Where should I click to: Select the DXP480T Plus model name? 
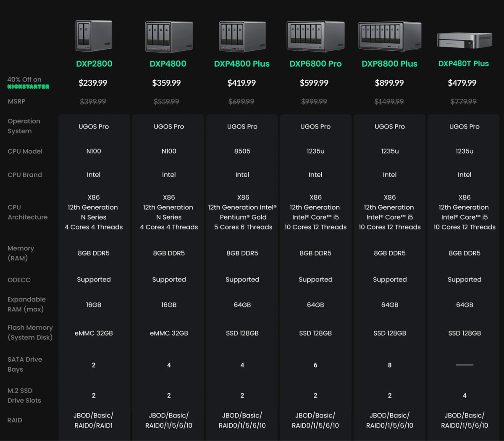click(464, 64)
